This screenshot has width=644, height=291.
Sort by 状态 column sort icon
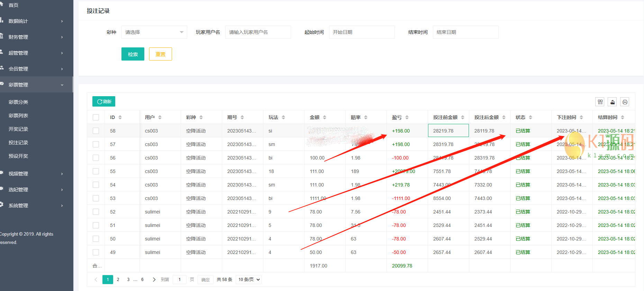[x=530, y=117]
